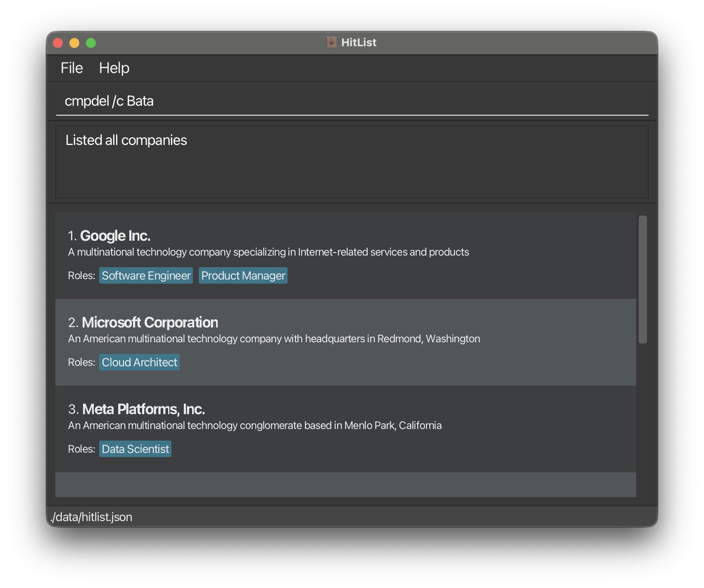Click the HitList app icon in title bar
704x588 pixels.
pyautogui.click(x=331, y=43)
